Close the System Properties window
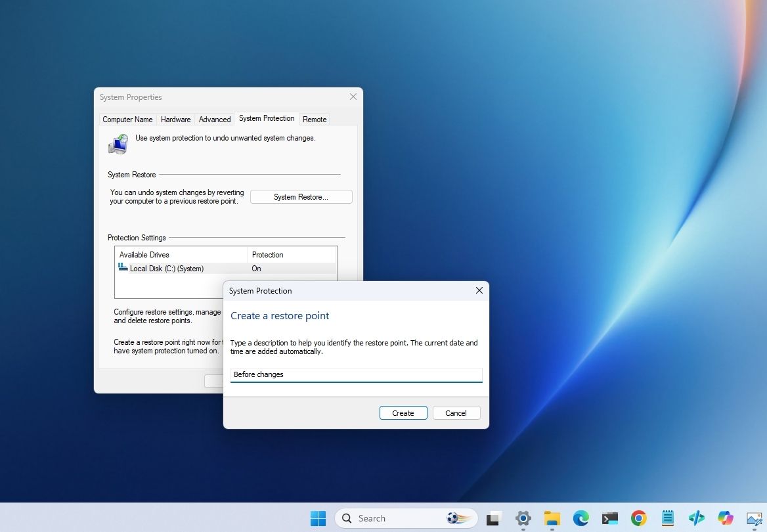This screenshot has height=532, width=767. coord(353,97)
